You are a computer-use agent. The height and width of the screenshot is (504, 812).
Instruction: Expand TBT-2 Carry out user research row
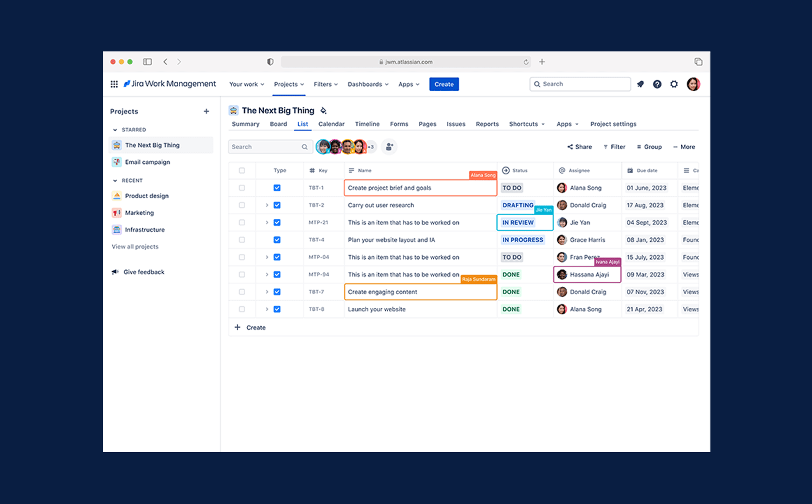266,204
